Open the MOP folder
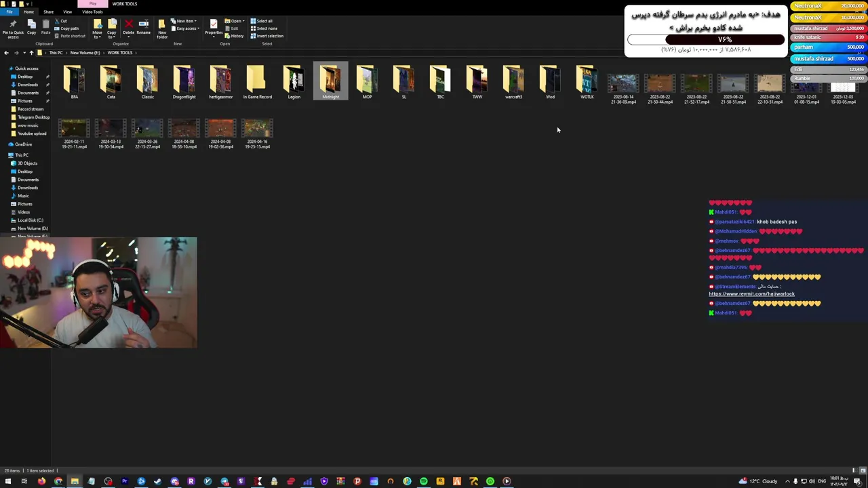The height and width of the screenshot is (488, 868). pyautogui.click(x=367, y=81)
